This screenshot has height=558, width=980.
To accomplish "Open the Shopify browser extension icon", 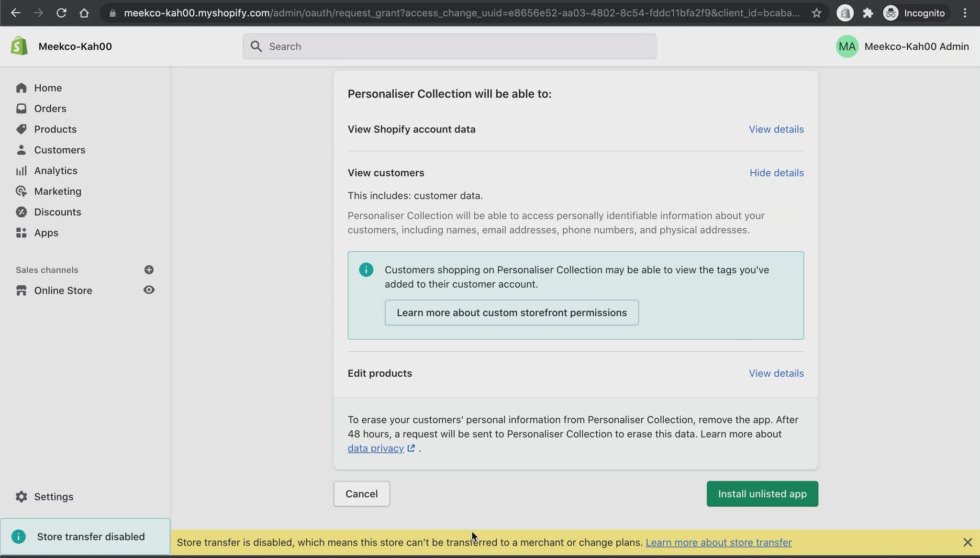I will [x=845, y=13].
